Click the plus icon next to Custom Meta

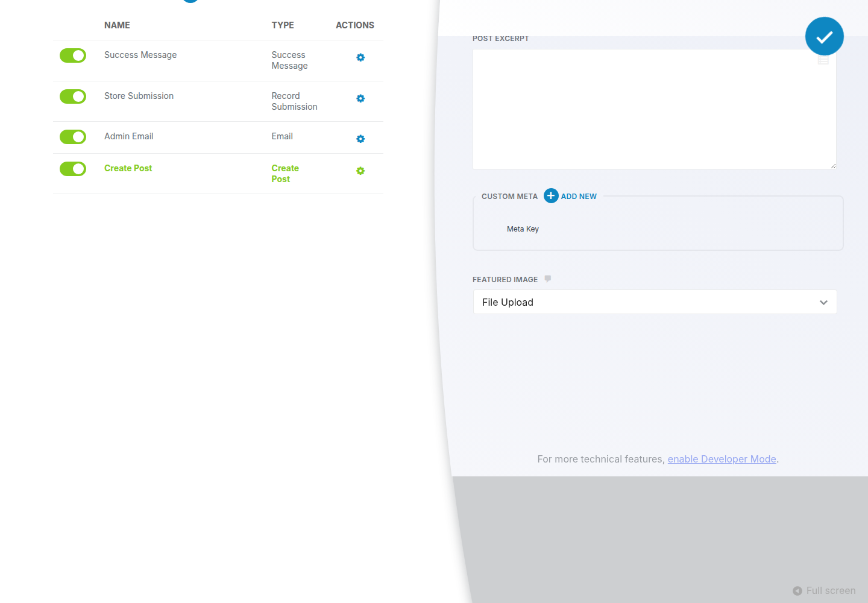(551, 196)
